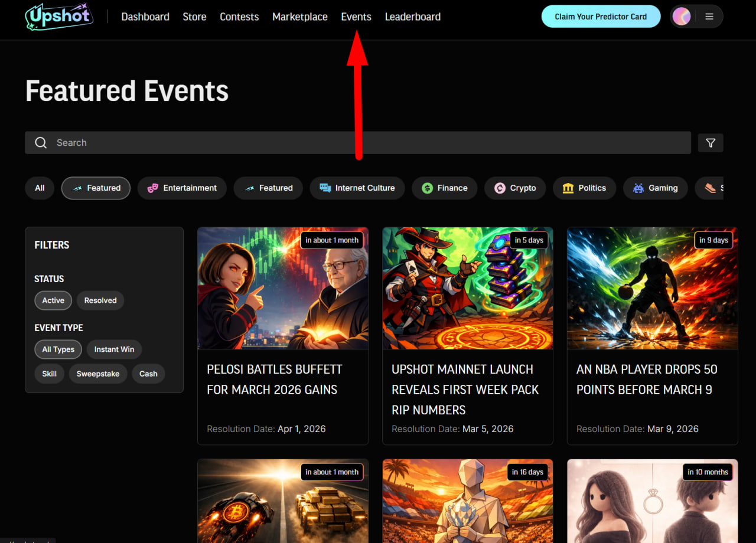Open the Marketplace nav item
Screen dimensions: 756x543
click(x=299, y=17)
